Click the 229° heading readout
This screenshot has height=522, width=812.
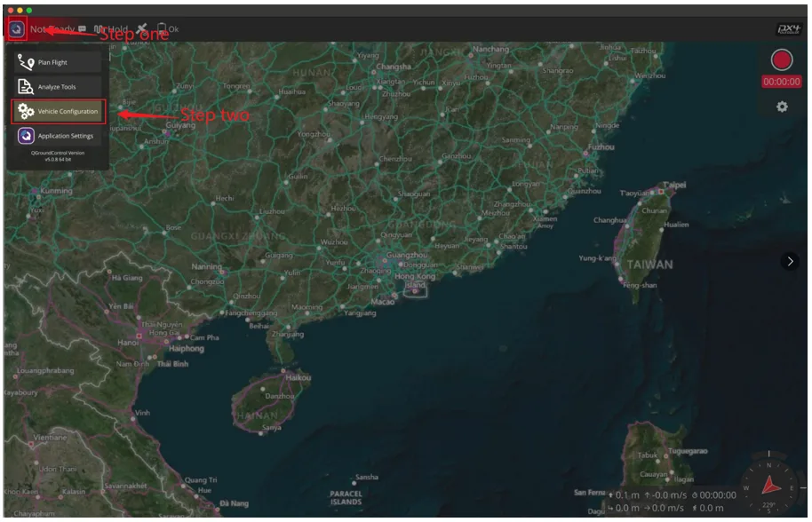pyautogui.click(x=769, y=505)
